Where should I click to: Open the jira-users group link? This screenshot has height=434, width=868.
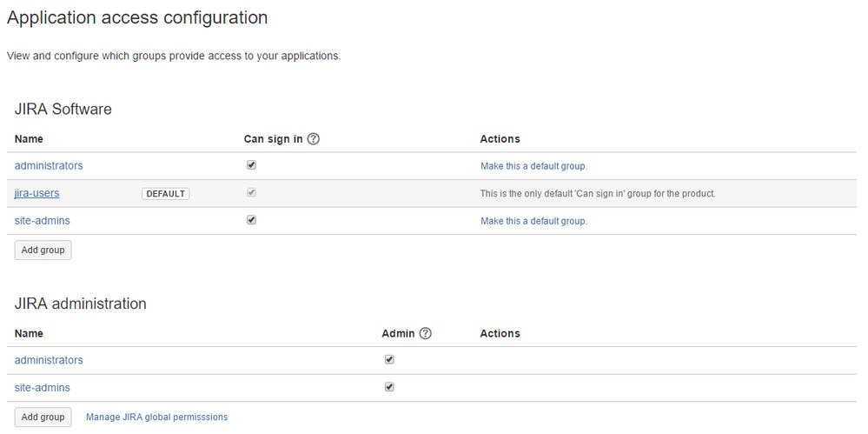click(x=37, y=193)
